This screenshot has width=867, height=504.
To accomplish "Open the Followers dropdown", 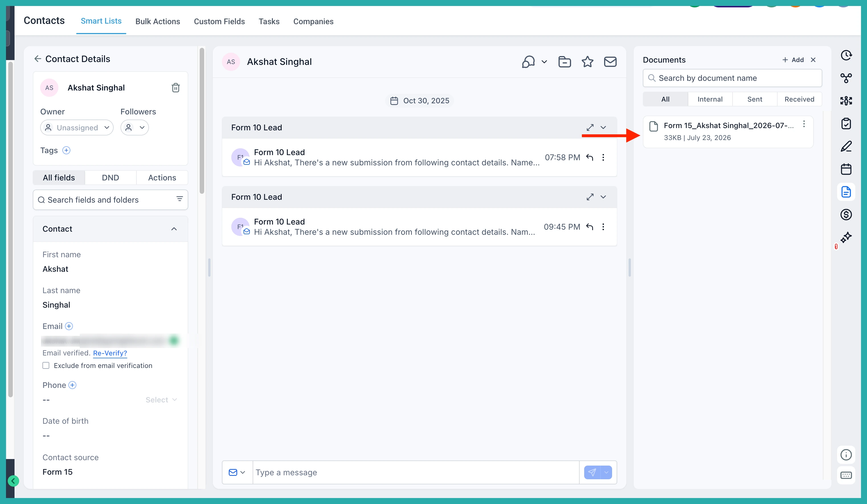I will pos(134,127).
